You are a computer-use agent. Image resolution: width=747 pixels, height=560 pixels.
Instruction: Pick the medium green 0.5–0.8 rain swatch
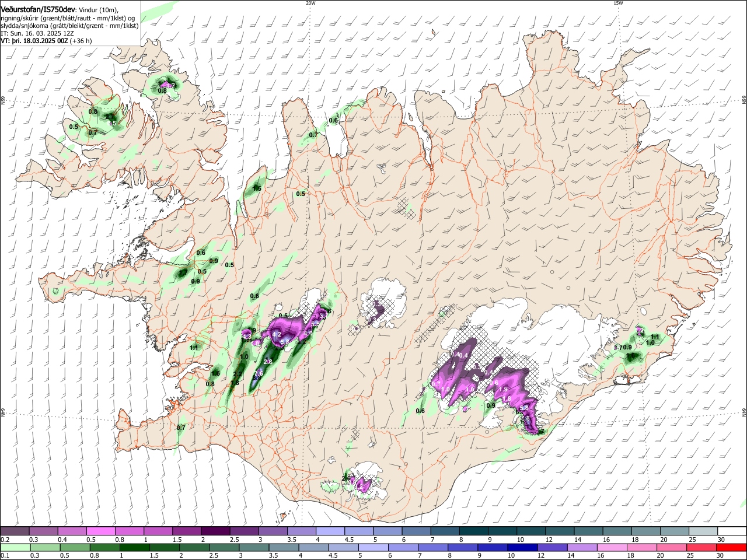[x=75, y=548]
